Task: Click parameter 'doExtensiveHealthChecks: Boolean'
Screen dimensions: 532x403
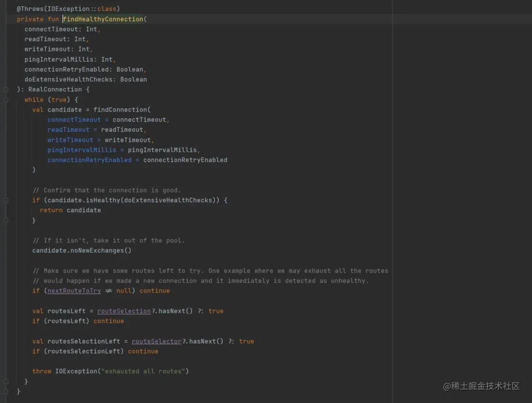Action: tap(86, 80)
